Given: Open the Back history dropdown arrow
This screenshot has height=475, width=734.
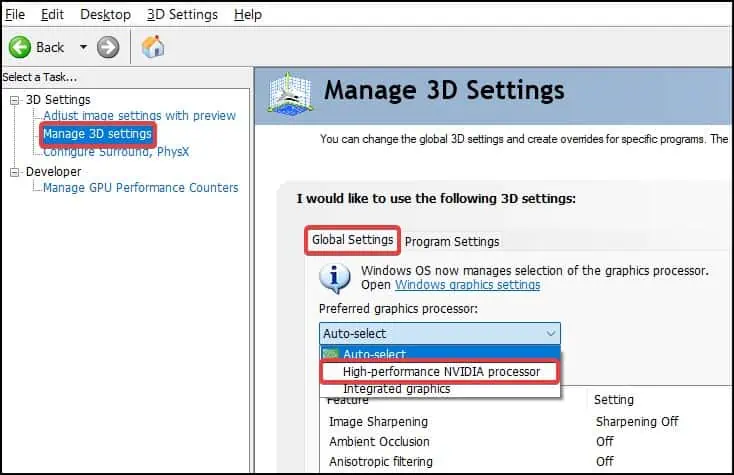Looking at the screenshot, I should pyautogui.click(x=84, y=47).
